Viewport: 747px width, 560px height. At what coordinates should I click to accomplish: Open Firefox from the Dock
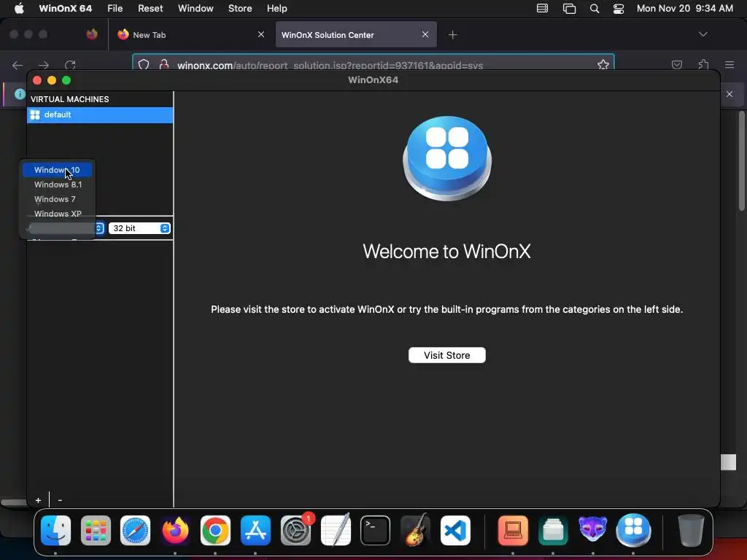[175, 531]
